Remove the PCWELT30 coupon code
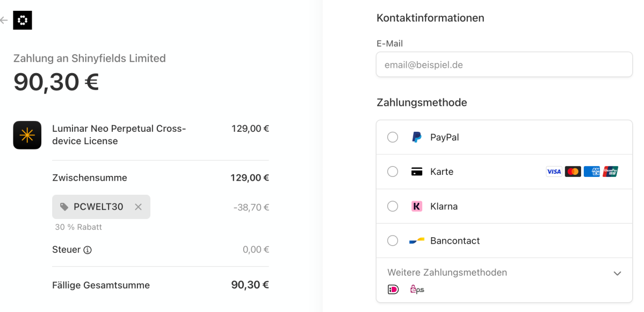The height and width of the screenshot is (312, 644). click(x=139, y=207)
